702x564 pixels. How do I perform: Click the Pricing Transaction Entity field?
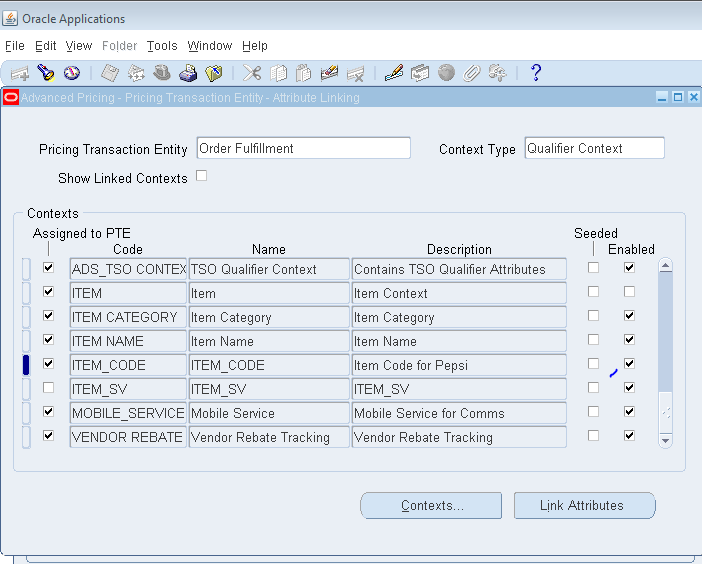point(304,148)
